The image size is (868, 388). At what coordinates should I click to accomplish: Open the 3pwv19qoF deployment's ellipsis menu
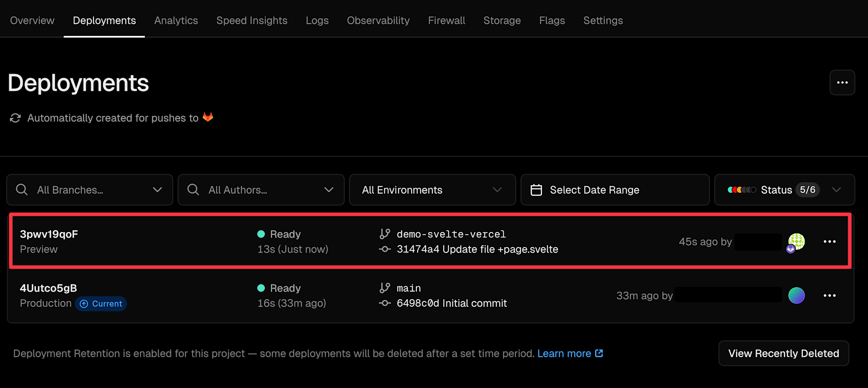point(829,241)
